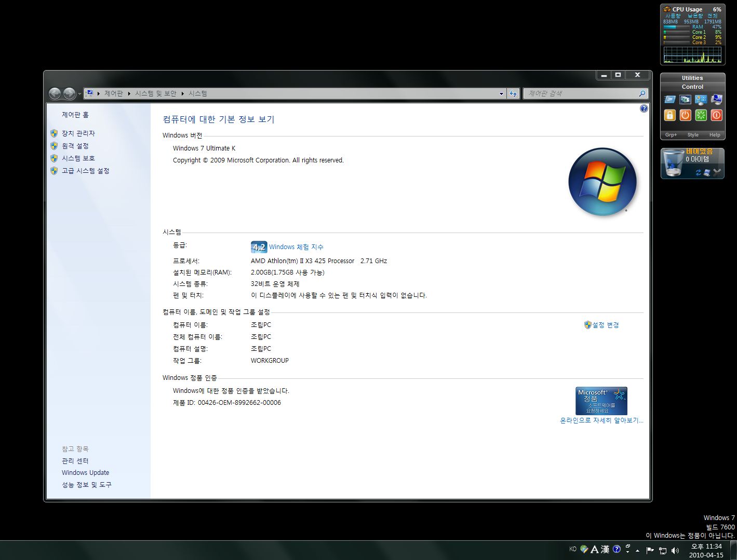737x560 pixels.
Task: Click the Utilities header in Control gadget
Action: coord(692,78)
